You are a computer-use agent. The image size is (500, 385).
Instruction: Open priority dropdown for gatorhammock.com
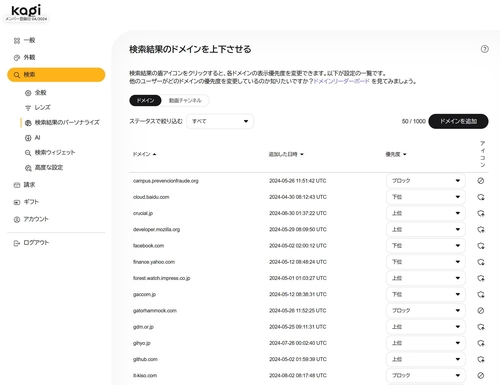(x=426, y=311)
